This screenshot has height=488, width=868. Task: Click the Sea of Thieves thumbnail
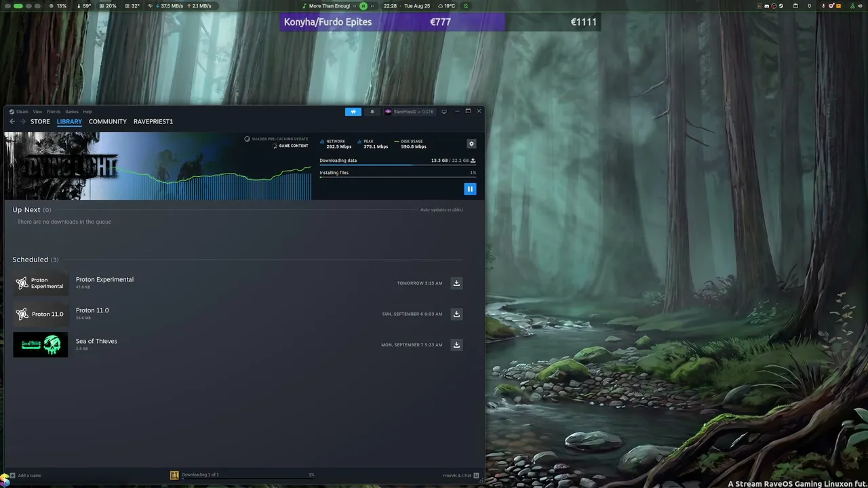tap(41, 344)
